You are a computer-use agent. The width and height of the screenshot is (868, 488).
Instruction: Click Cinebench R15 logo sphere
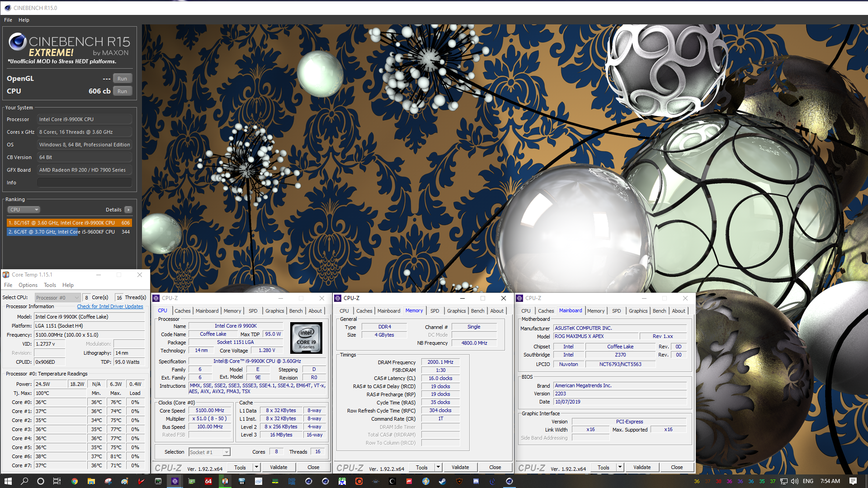click(x=18, y=42)
